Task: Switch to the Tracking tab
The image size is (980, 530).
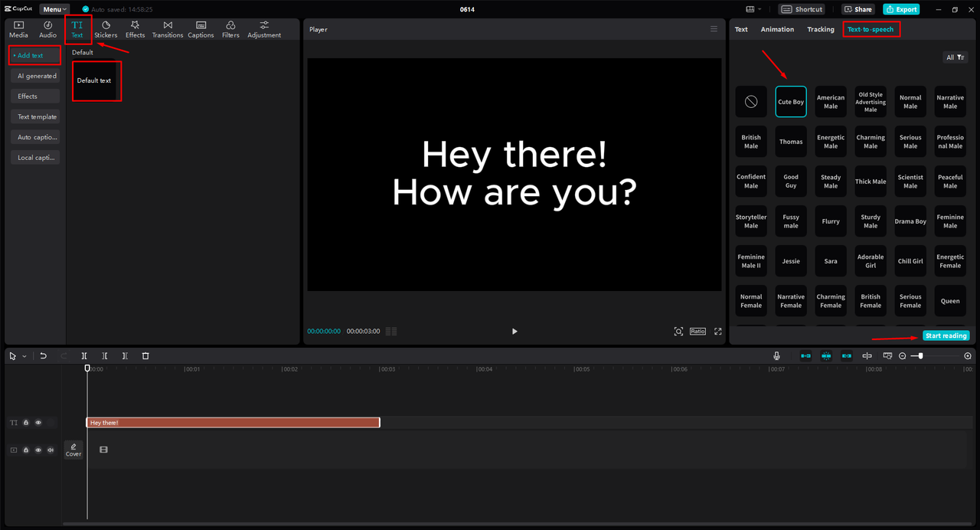Action: coord(820,29)
